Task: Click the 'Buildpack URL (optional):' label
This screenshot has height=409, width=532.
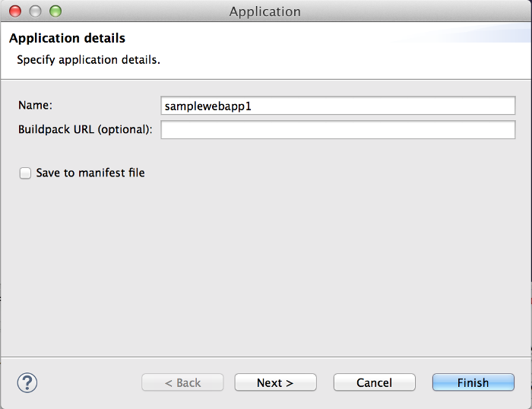Action: tap(85, 129)
